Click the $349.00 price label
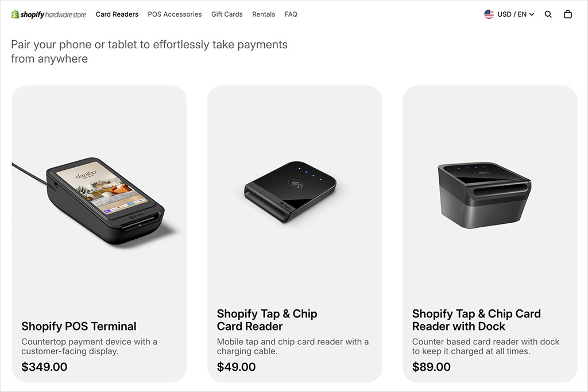The image size is (588, 392). click(44, 366)
